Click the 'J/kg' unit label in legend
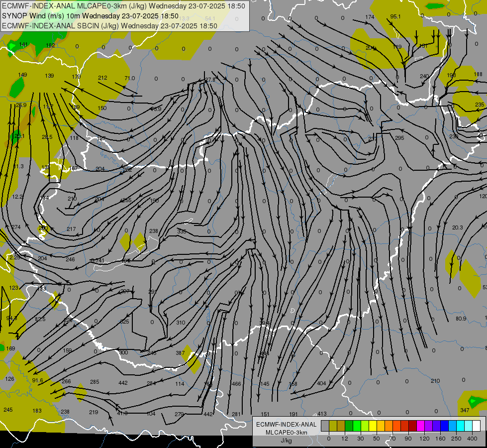This screenshot has width=487, height=448. click(x=287, y=441)
